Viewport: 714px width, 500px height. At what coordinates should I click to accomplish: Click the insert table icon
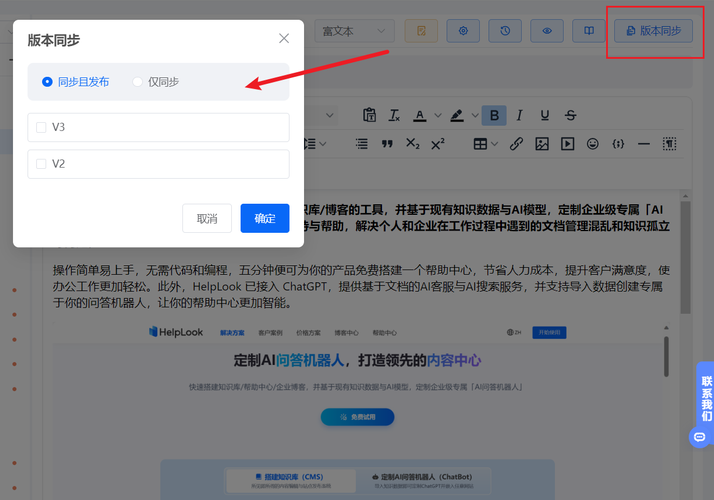point(480,144)
